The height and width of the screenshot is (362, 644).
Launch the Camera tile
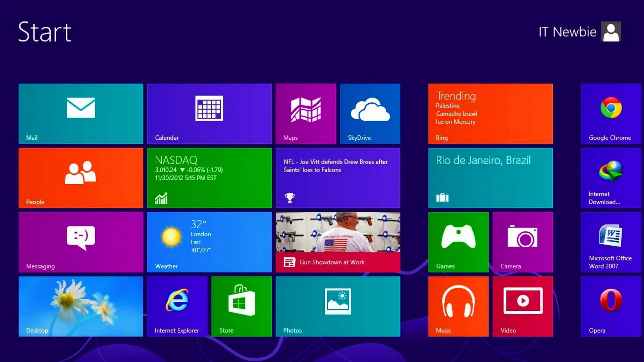pos(523,242)
